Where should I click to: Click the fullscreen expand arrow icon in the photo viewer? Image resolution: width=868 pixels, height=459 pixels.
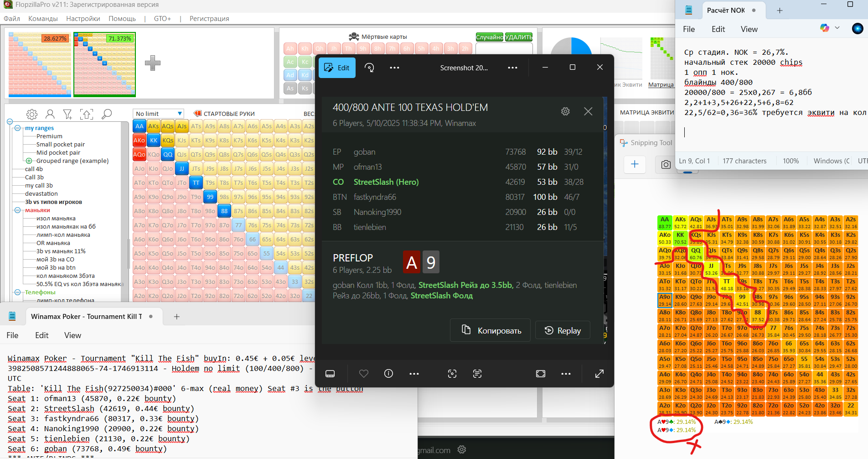599,374
